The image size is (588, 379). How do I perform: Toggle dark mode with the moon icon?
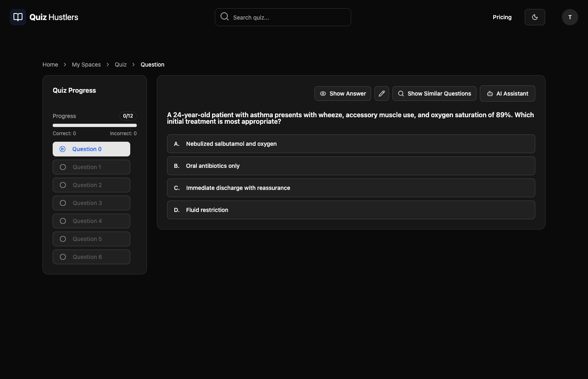pos(535,17)
